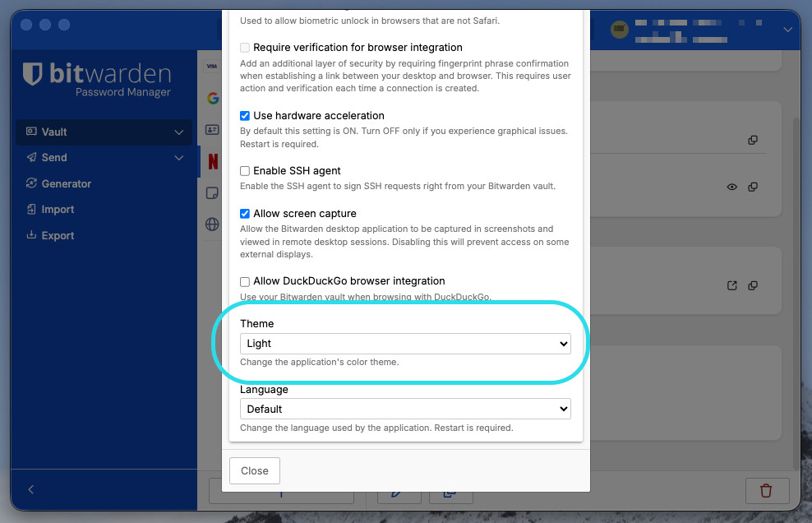Collapse the sidebar with the bottom-left arrow

coord(31,489)
